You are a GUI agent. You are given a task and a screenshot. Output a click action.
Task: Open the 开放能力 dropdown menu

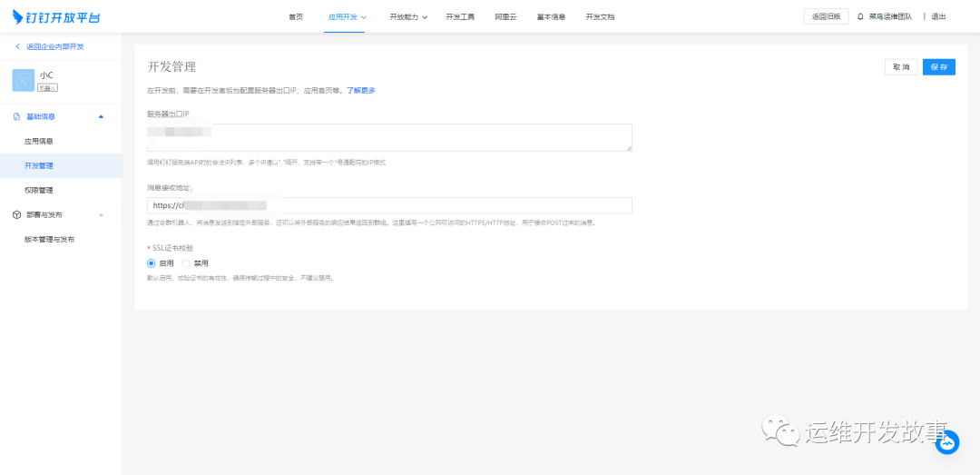[408, 16]
